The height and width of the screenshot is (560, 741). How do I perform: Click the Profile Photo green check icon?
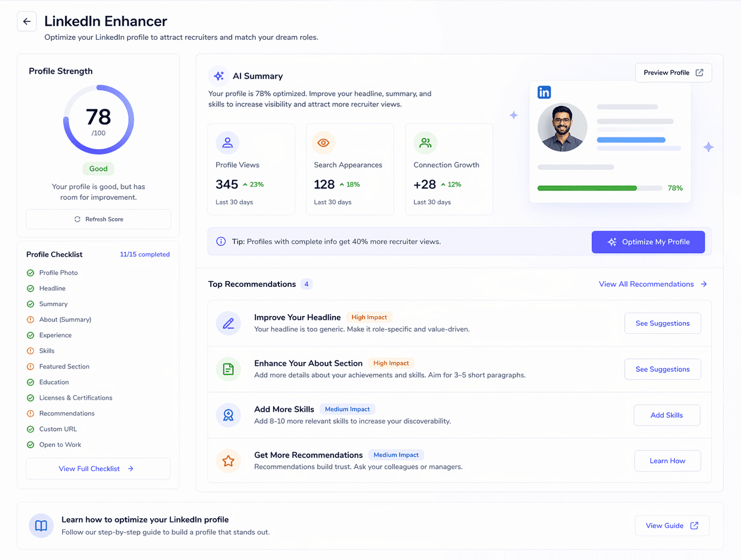31,273
